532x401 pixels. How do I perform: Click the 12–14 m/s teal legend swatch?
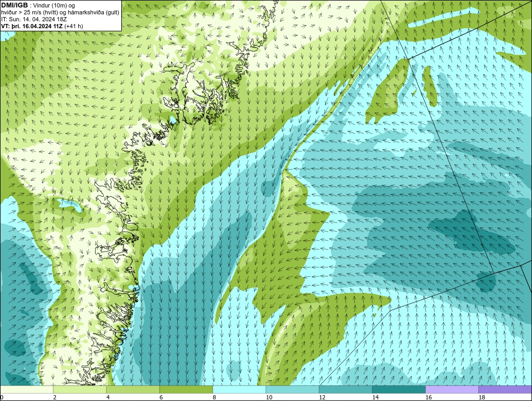click(x=345, y=389)
